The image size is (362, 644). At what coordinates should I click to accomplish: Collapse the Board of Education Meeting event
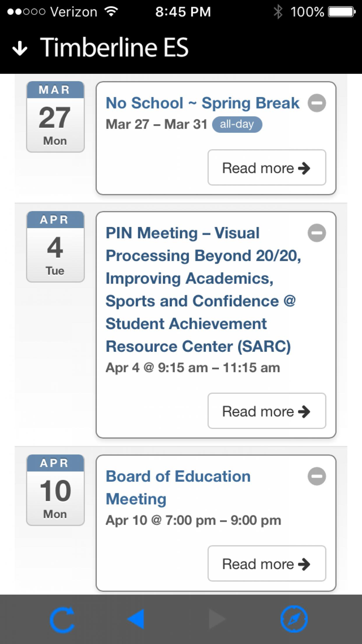pyautogui.click(x=317, y=476)
